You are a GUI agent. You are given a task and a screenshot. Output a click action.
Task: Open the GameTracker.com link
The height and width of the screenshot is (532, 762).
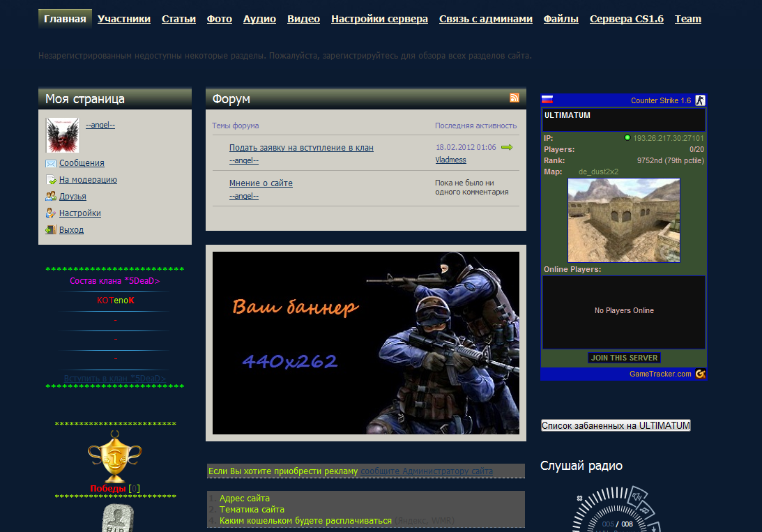(x=660, y=374)
